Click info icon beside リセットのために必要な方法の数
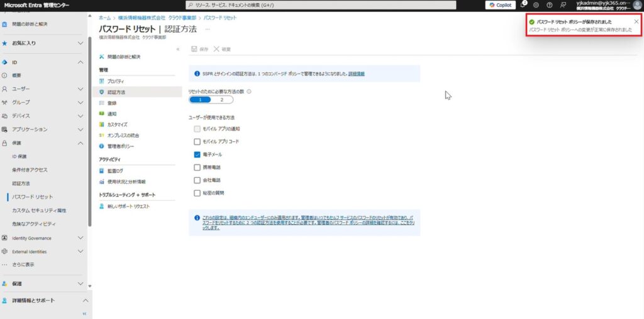Image resolution: width=644 pixels, height=319 pixels. pos(249,92)
